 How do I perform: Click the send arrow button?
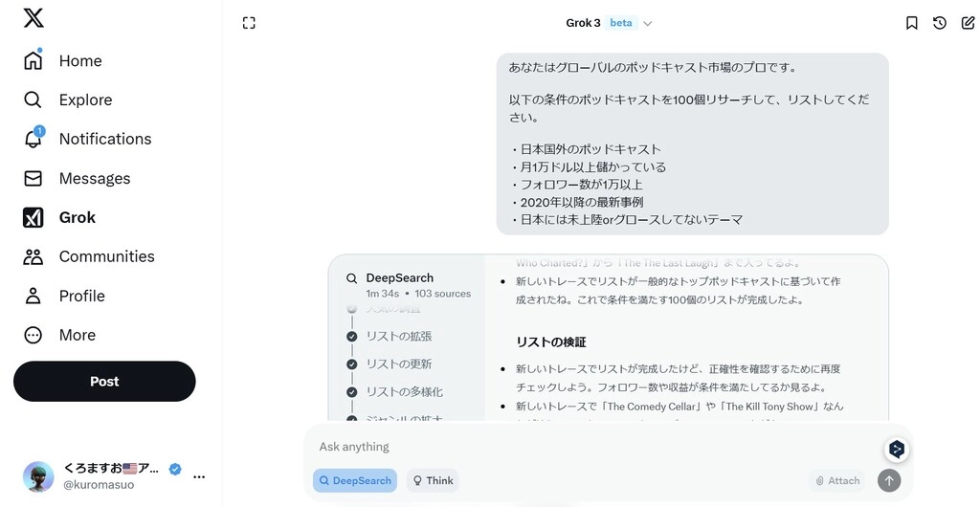click(x=889, y=480)
